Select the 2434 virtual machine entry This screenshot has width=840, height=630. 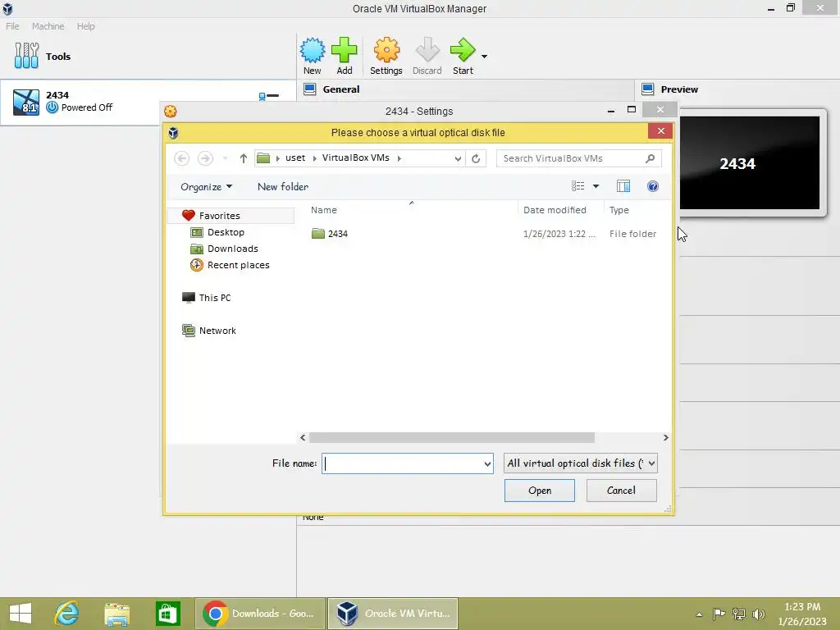(x=148, y=103)
